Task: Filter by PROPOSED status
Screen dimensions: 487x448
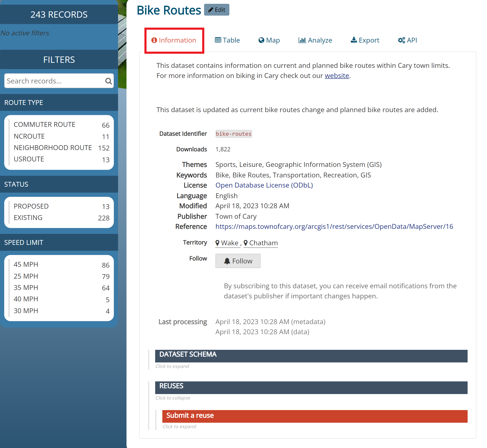Action: point(31,206)
